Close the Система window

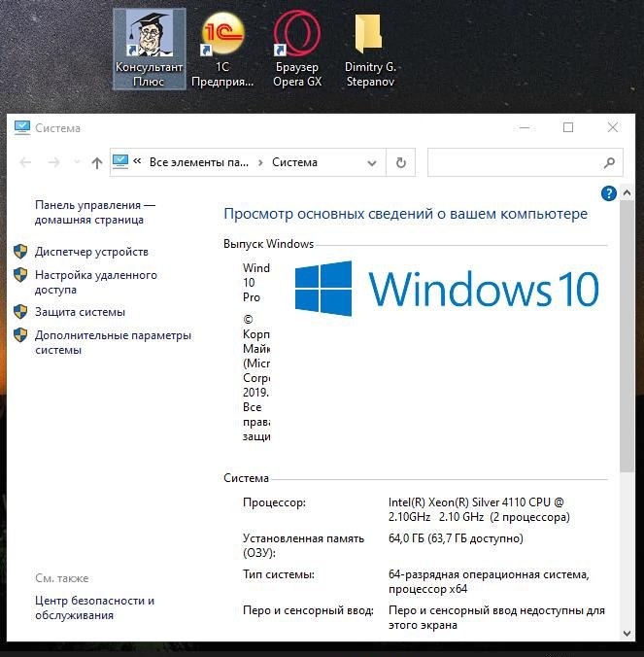[613, 127]
